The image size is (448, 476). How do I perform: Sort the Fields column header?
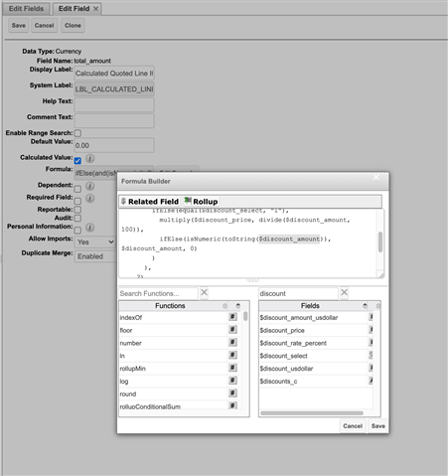310,306
